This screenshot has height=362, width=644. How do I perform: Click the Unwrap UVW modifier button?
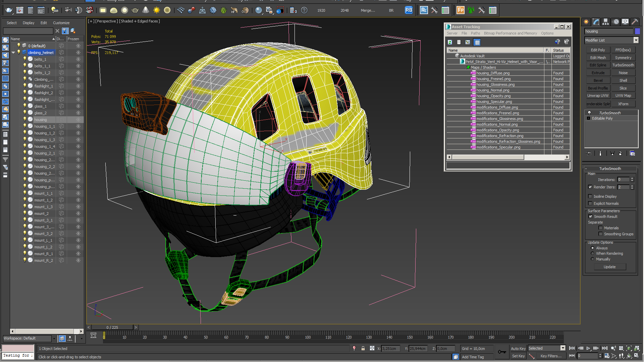[x=598, y=96]
